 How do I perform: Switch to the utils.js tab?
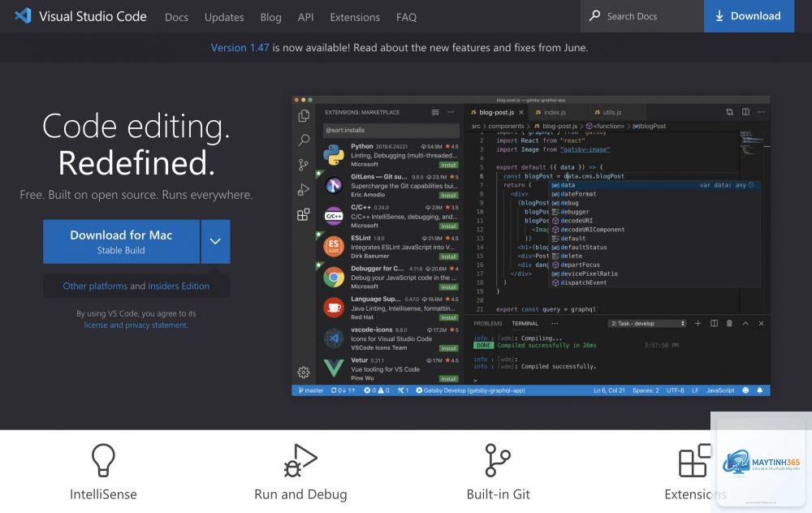[611, 112]
